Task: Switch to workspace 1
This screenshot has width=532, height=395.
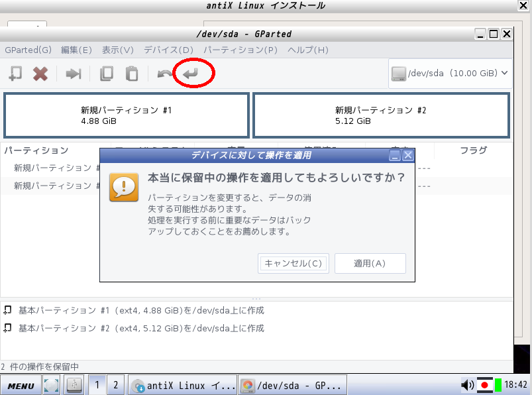Action: [97, 385]
